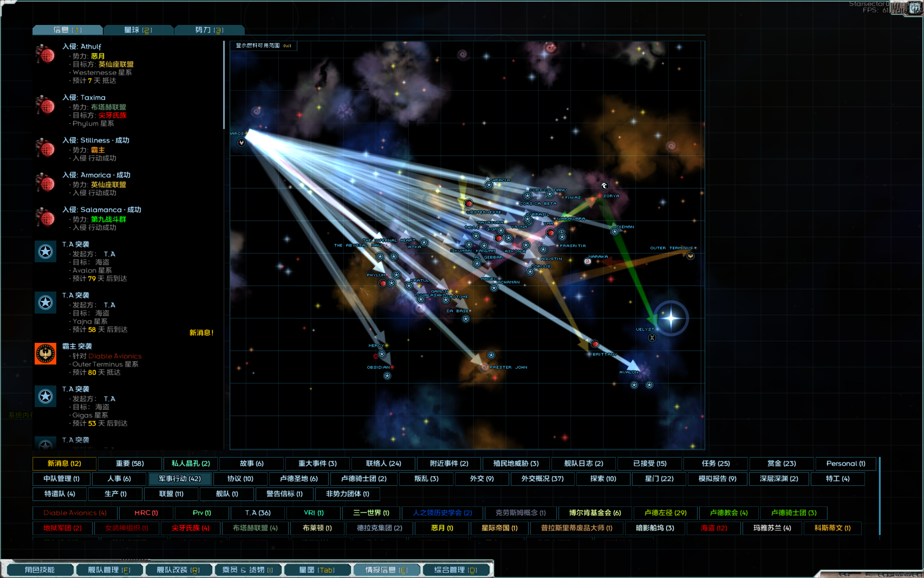Select the Naraka system marker
The height and width of the screenshot is (578, 924).
(588, 262)
